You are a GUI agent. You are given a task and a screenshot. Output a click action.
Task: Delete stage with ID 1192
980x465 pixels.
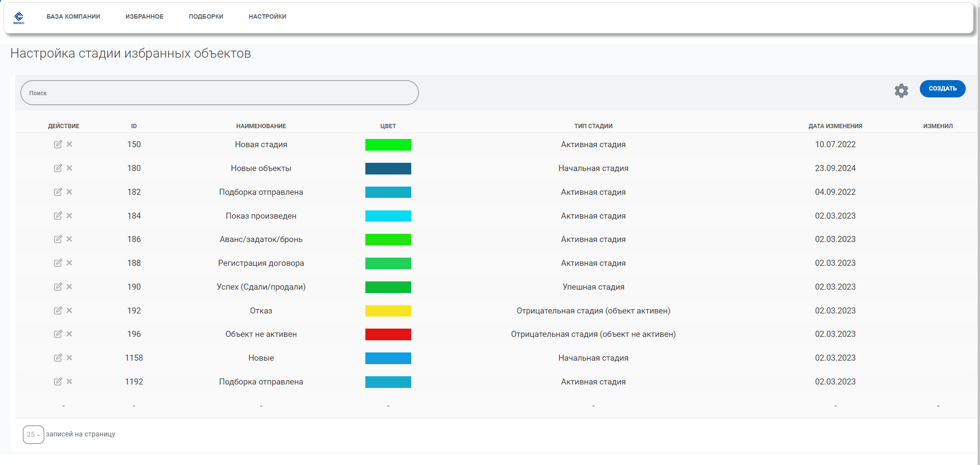pos(69,381)
